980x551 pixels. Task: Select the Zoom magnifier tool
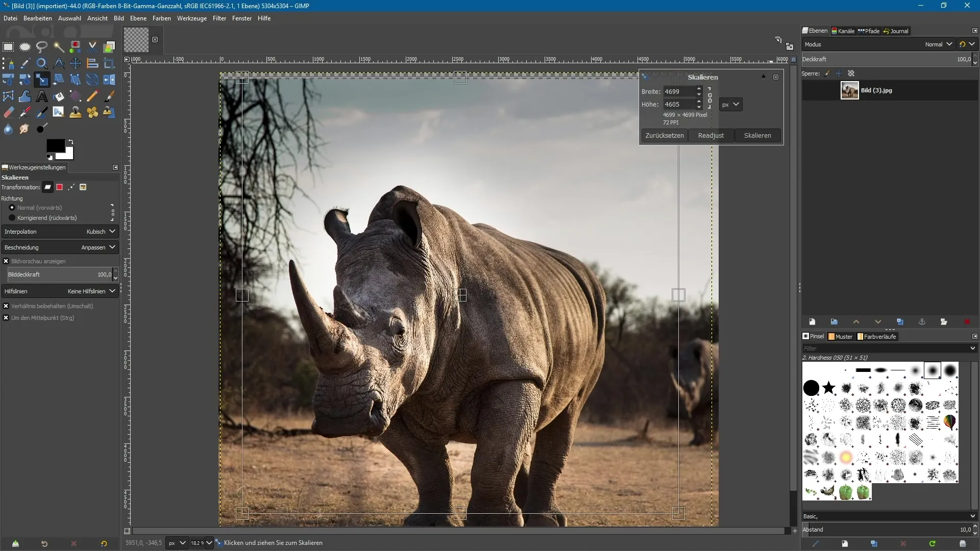point(42,63)
